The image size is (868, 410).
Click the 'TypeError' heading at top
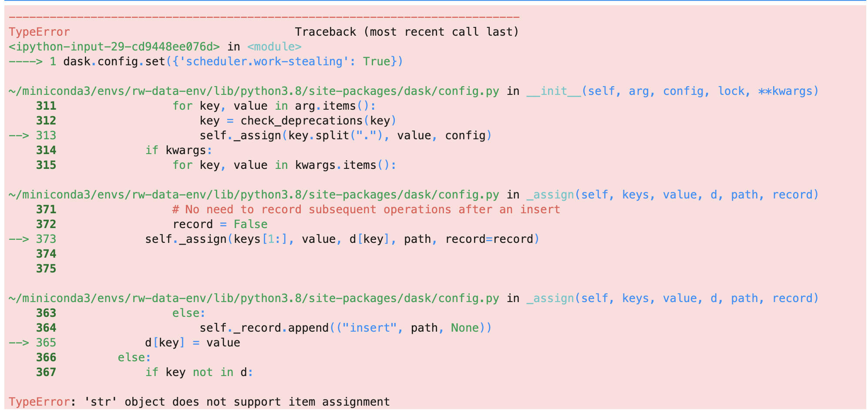39,32
